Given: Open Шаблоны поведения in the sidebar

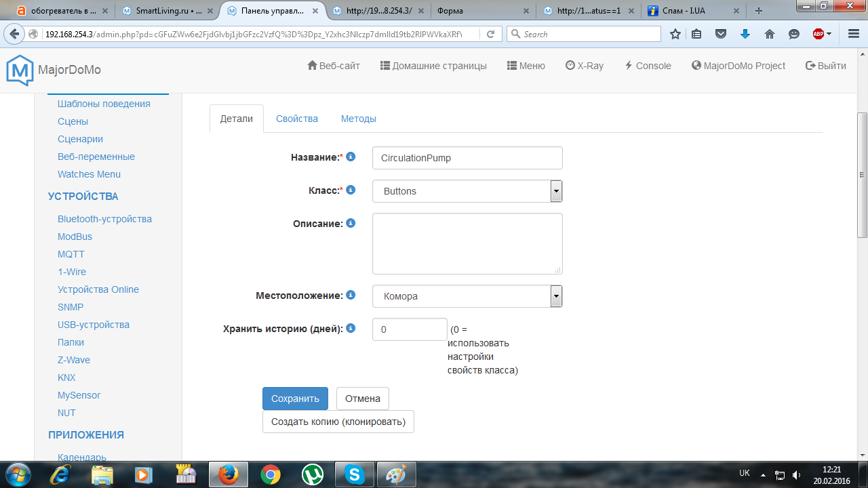Looking at the screenshot, I should coord(104,104).
